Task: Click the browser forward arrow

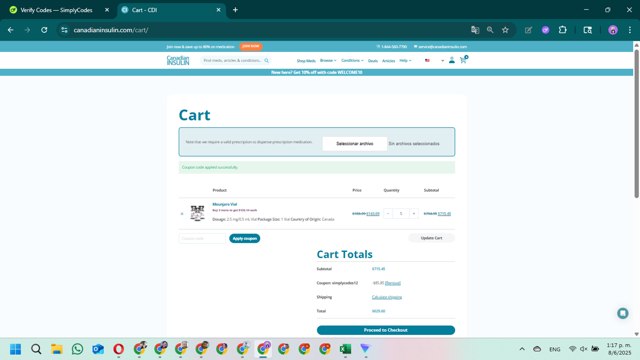Action: 27,30
